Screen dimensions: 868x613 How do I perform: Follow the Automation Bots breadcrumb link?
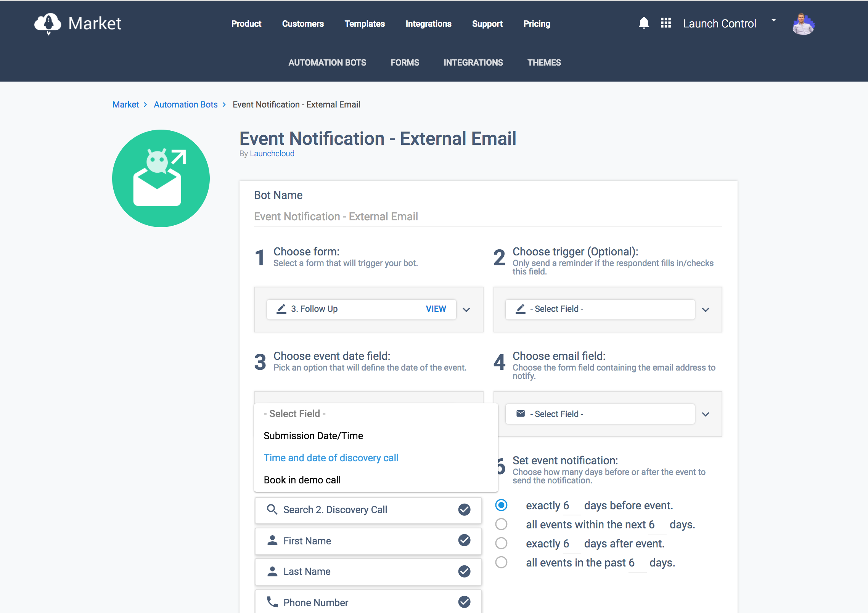tap(185, 104)
